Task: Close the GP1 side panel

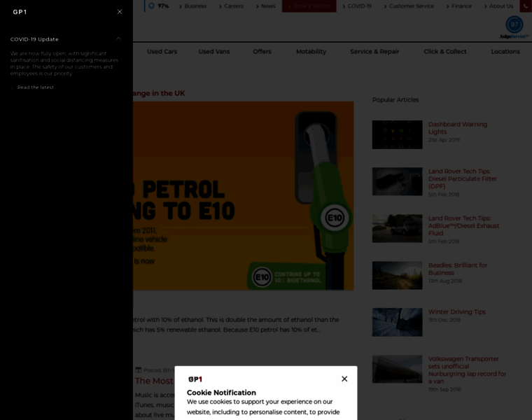Action: tap(120, 12)
